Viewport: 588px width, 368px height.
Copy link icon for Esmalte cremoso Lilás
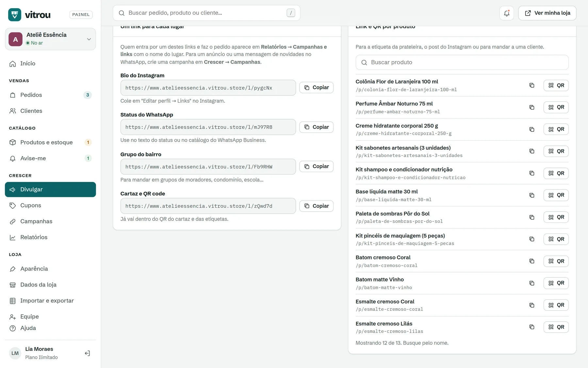532,327
